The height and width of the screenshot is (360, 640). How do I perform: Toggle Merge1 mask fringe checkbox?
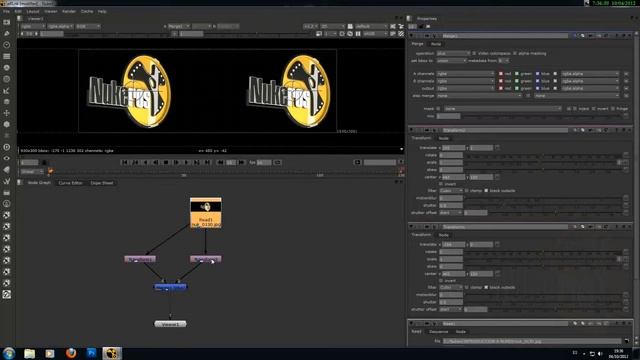(613, 109)
